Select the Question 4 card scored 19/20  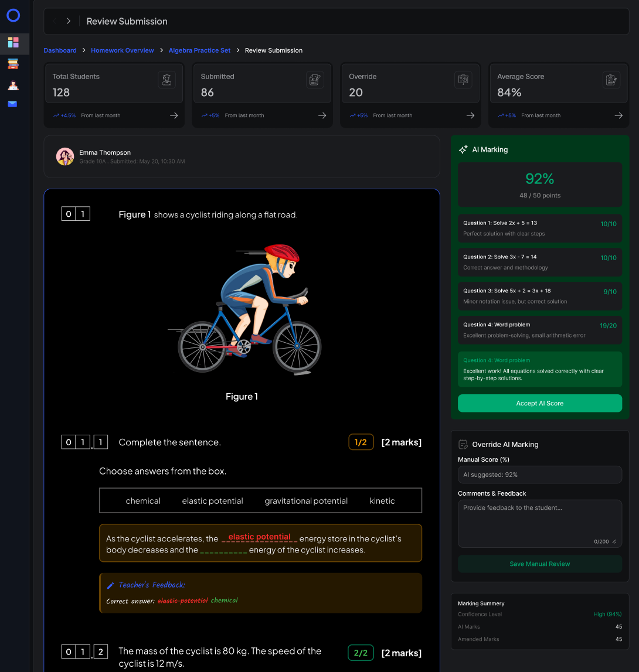(x=539, y=330)
